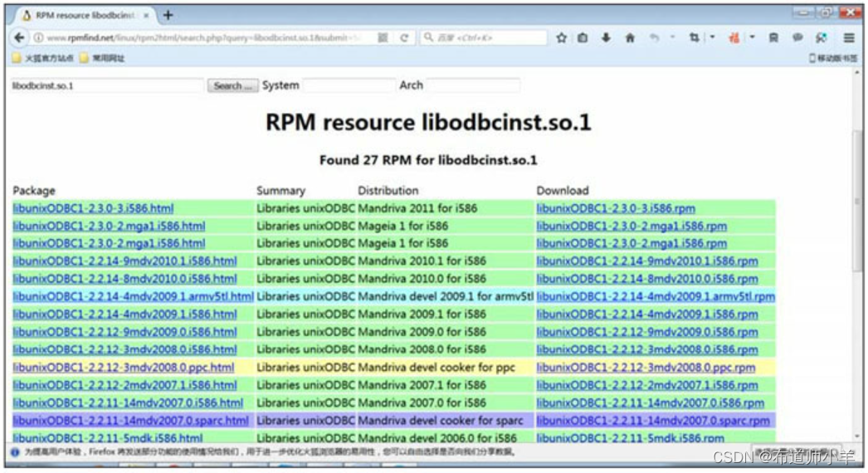Open libunixODBC1-2.3.0-3.i586.html link
Viewport: 868px width, 473px height.
point(93,208)
